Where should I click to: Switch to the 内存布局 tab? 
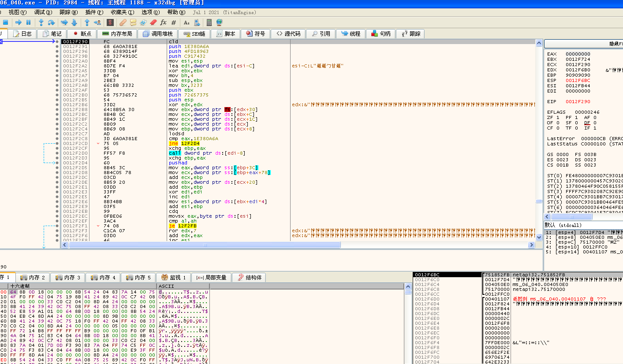click(117, 33)
